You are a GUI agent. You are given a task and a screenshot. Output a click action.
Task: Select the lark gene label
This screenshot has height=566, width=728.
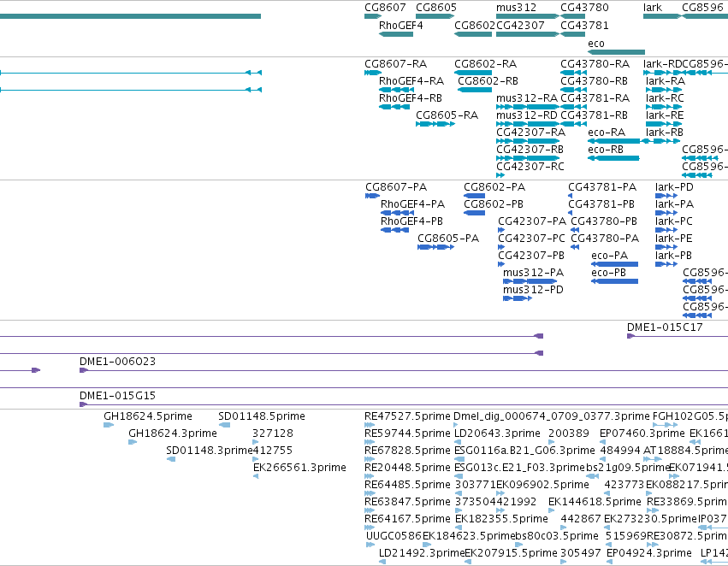tap(653, 8)
